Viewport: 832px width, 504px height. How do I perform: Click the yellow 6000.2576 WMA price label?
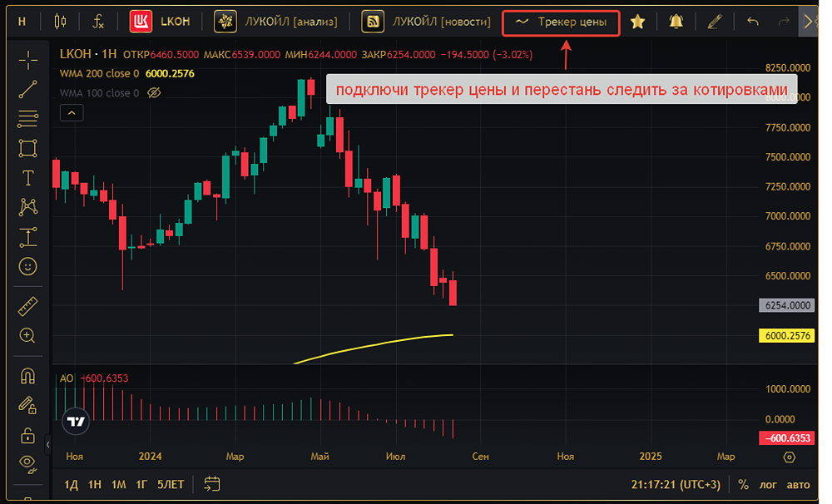pos(786,336)
